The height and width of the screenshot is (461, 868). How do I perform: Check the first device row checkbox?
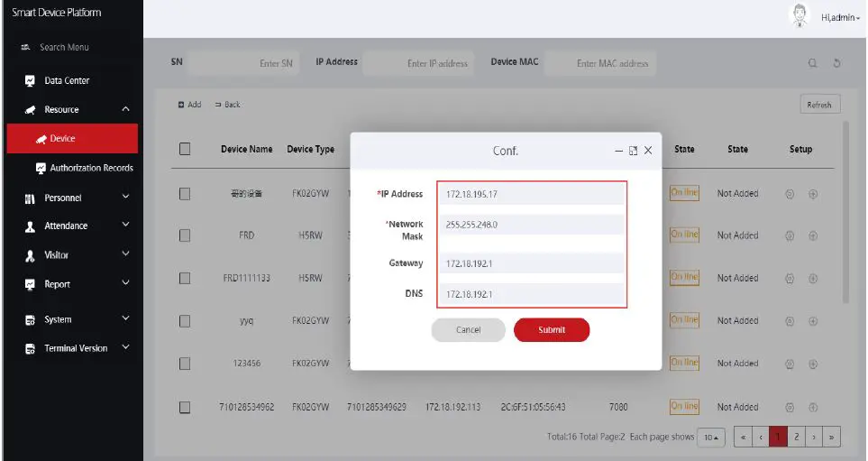[185, 194]
